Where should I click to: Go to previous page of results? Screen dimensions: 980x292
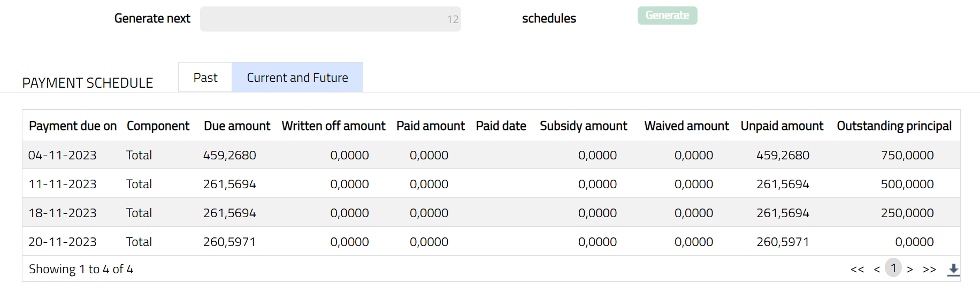[x=877, y=270]
